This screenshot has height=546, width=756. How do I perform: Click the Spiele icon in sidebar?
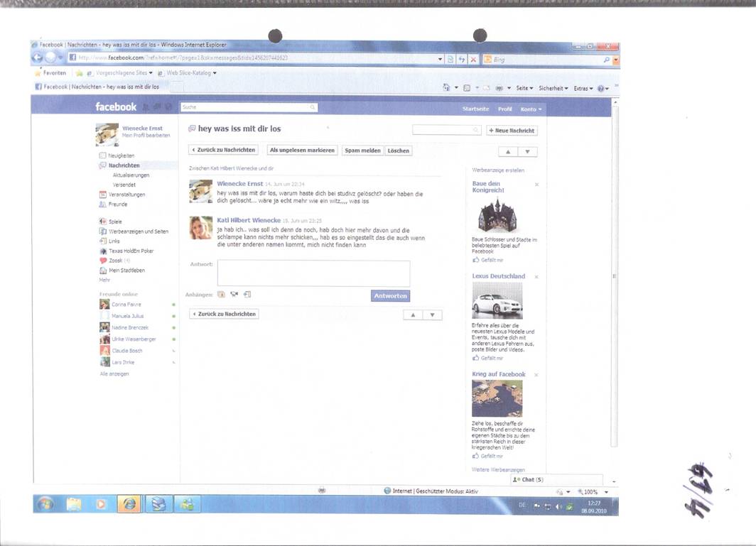pyautogui.click(x=103, y=222)
